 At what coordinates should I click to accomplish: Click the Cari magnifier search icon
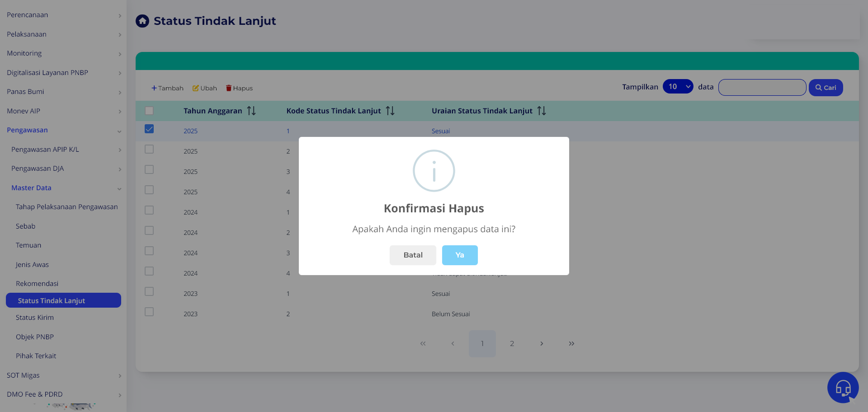820,88
